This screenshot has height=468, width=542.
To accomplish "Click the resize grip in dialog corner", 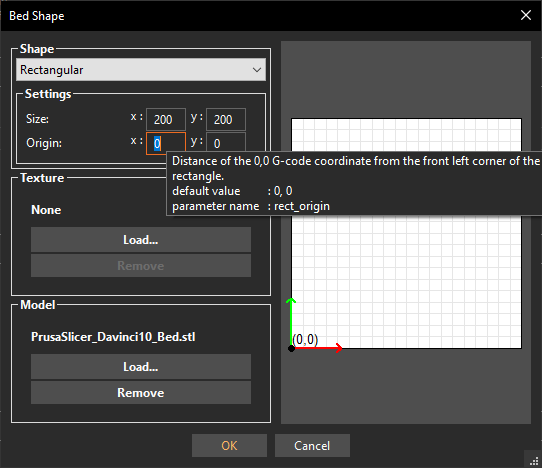I will coord(534,460).
